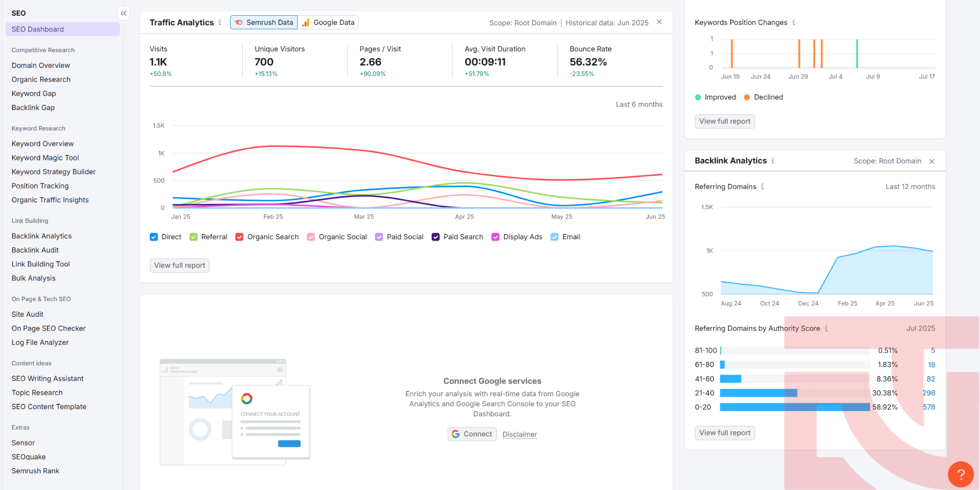The image size is (980, 490).
Task: Click the 0-20 authority score bar
Action: click(795, 407)
